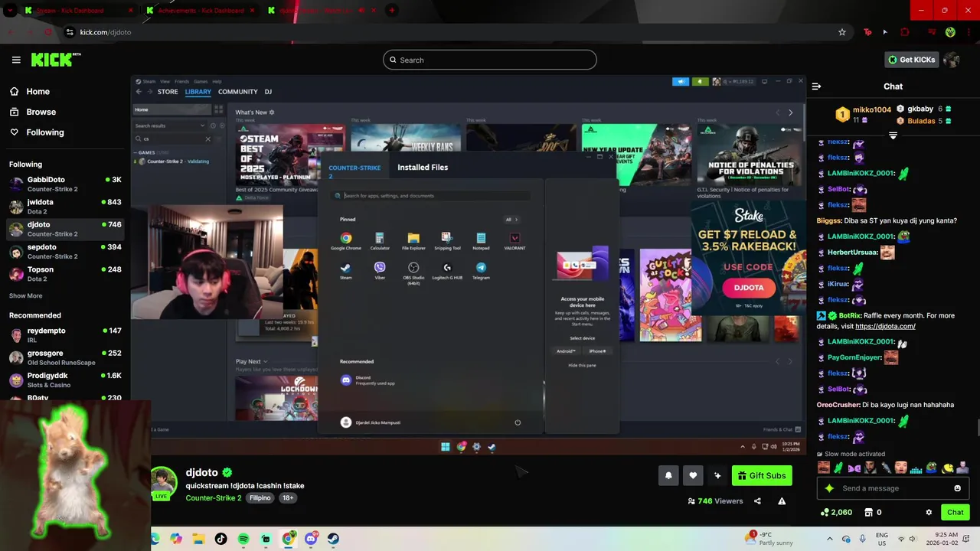Click gkbaby on gift leaderboard
This screenshot has height=551, width=980.
pos(920,109)
